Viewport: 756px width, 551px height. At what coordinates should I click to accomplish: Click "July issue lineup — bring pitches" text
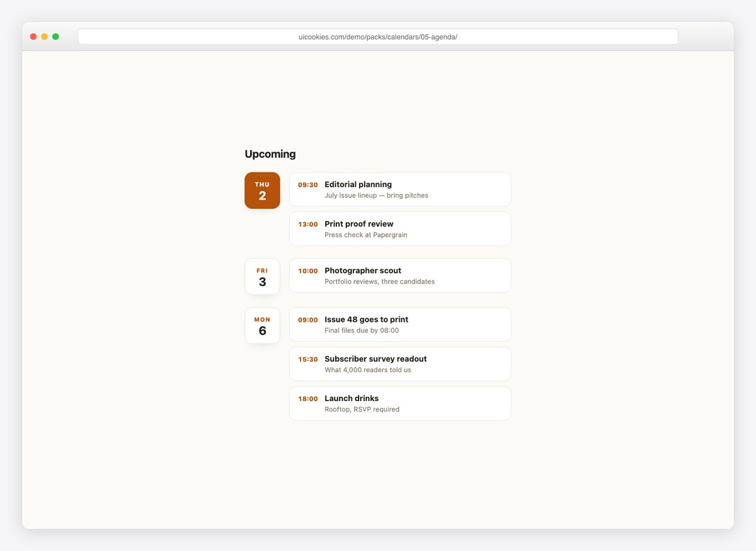(x=376, y=195)
